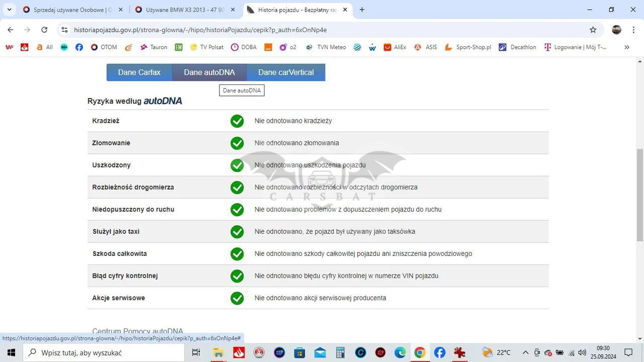
Task: Open a new browser tab
Action: (362, 10)
